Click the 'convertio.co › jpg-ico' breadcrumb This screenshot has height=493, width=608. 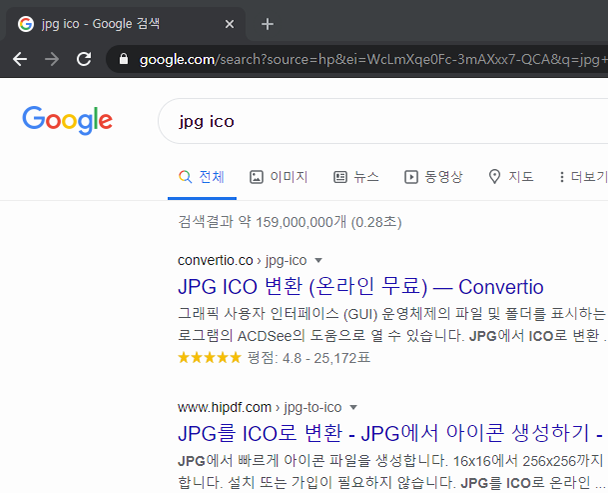click(x=242, y=260)
